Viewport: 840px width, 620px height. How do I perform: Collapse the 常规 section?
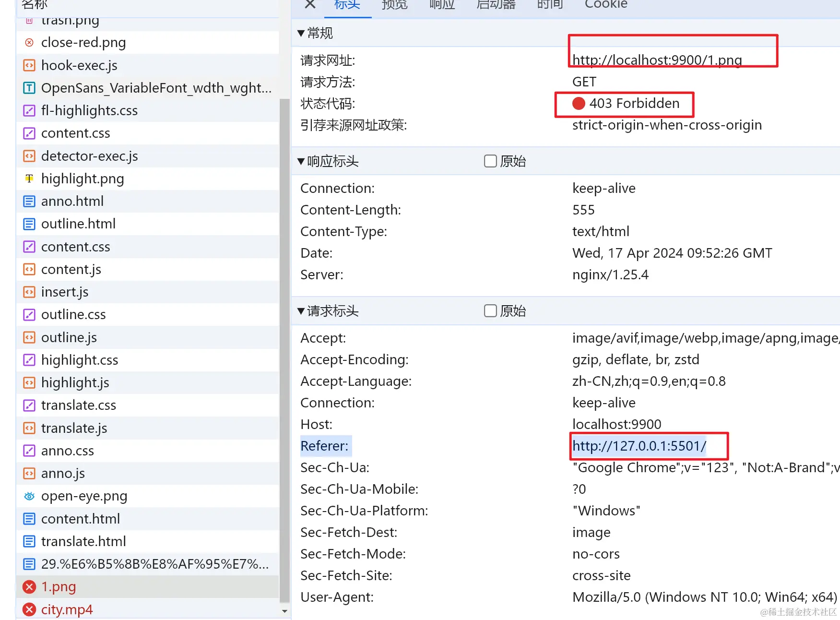pyautogui.click(x=301, y=33)
